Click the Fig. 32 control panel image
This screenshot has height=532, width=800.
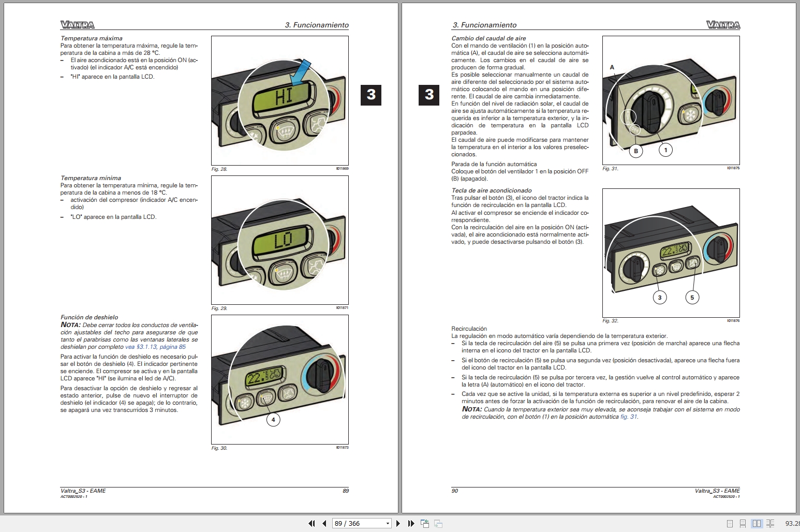coord(671,253)
